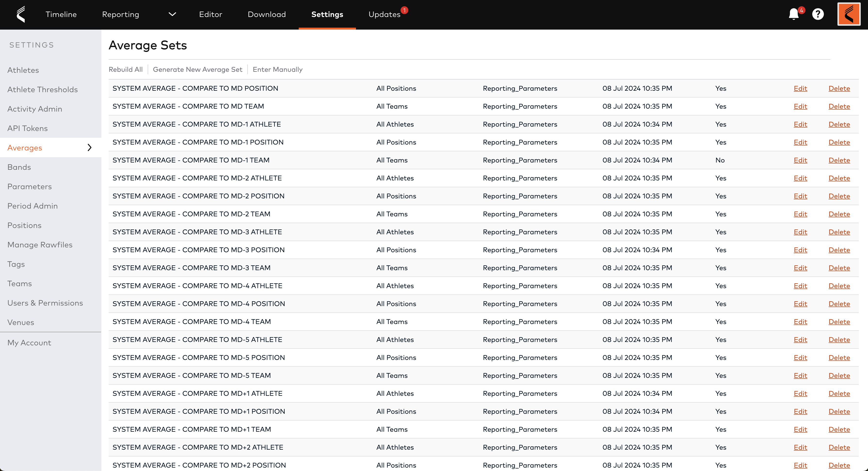Open the orange profile avatar icon

pyautogui.click(x=849, y=14)
